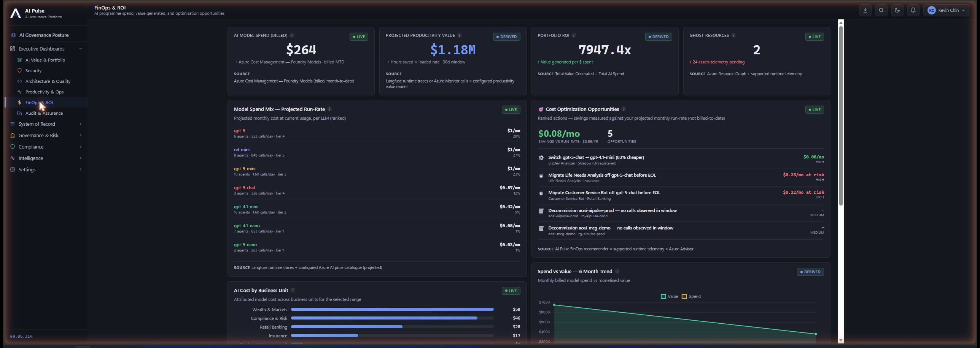The width and height of the screenshot is (980, 348).
Task: Open the Audit & Assurance dashboard
Action: (x=44, y=113)
